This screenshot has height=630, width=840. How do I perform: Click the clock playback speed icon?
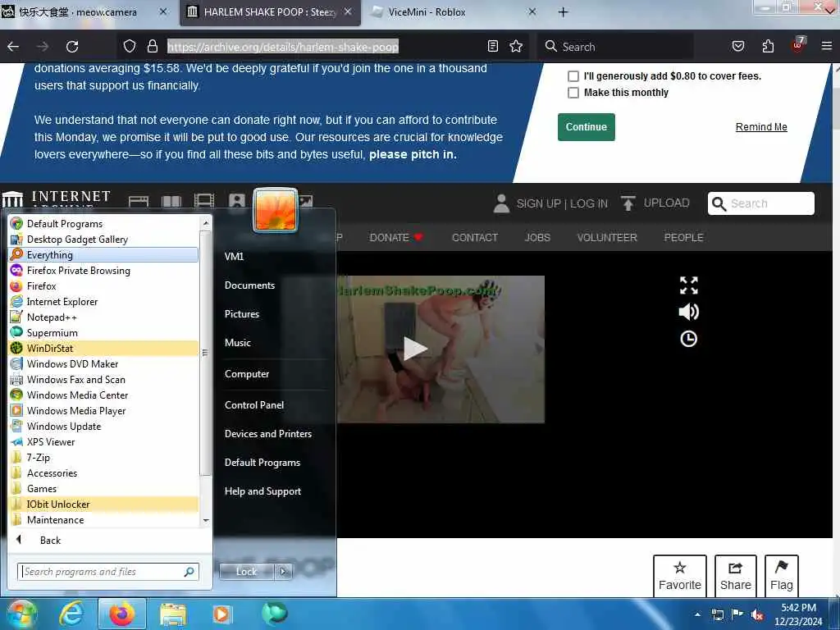[x=688, y=339]
